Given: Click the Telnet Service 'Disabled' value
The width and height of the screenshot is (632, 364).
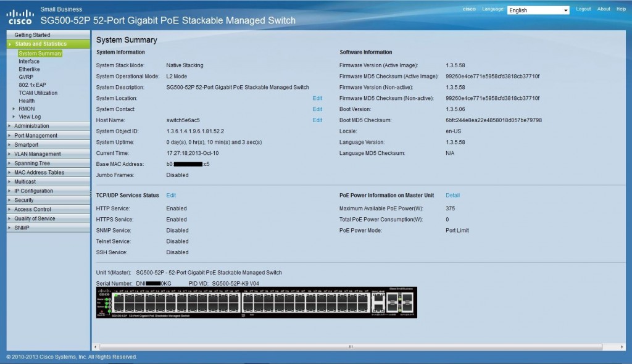Looking at the screenshot, I should [177, 241].
